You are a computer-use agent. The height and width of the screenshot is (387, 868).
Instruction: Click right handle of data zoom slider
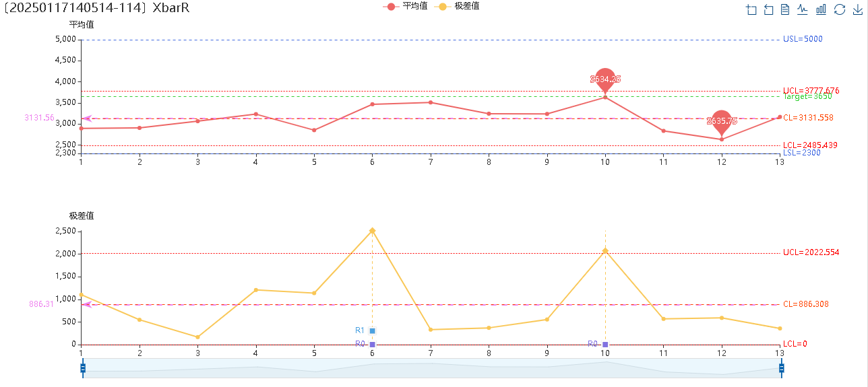[782, 368]
